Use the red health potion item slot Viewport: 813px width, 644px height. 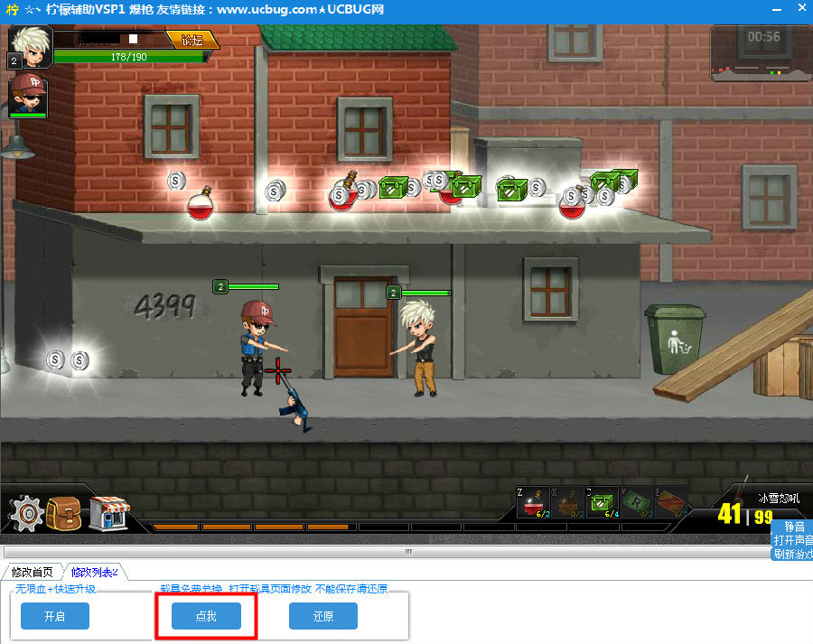tap(533, 503)
